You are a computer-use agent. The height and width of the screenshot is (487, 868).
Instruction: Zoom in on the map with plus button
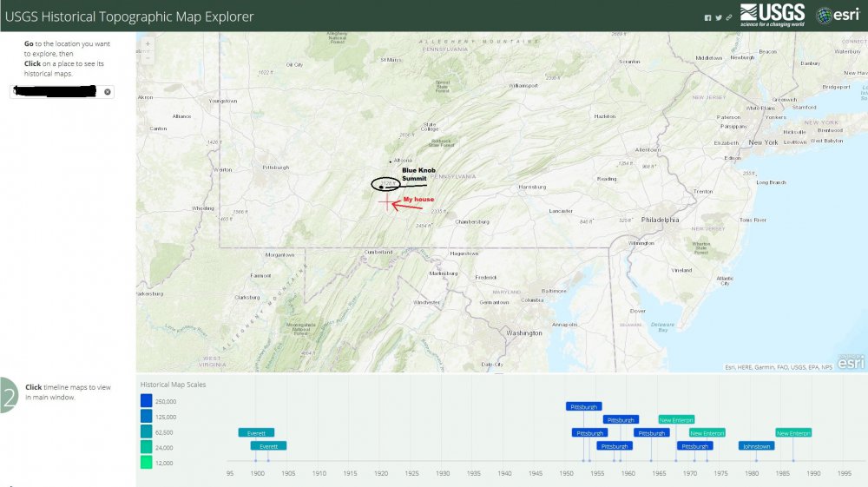coord(148,43)
